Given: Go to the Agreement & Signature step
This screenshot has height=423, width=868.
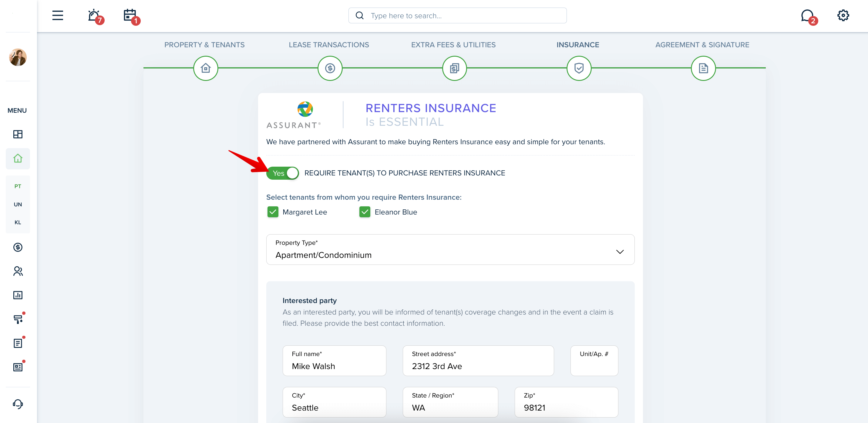Looking at the screenshot, I should (702, 45).
